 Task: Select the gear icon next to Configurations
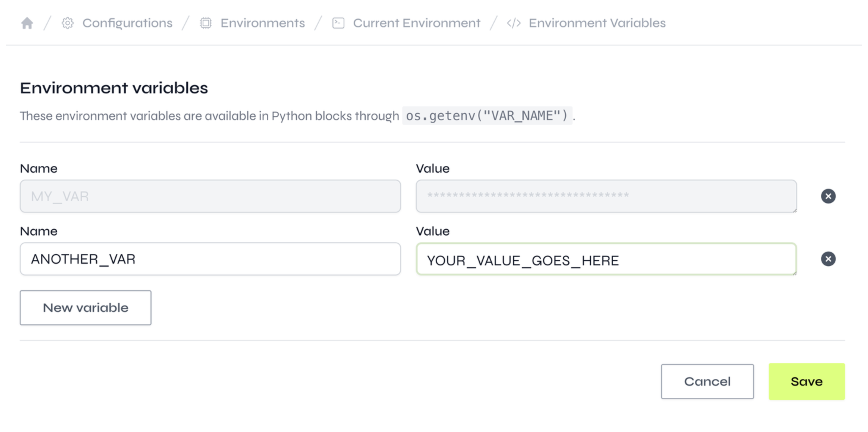pyautogui.click(x=67, y=23)
